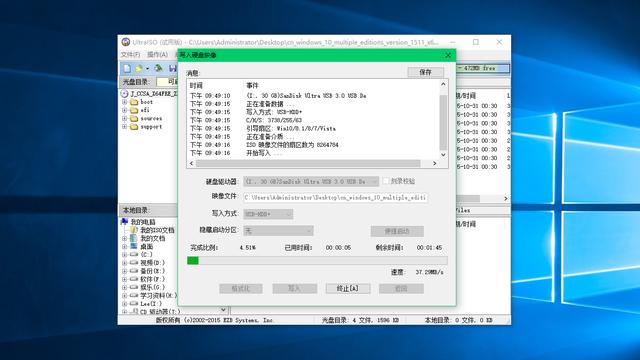Toggle the 刻录校验 checkbox

click(386, 181)
